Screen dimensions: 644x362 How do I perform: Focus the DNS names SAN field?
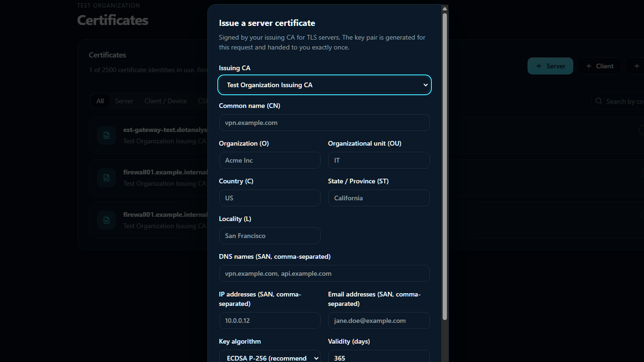click(x=324, y=273)
